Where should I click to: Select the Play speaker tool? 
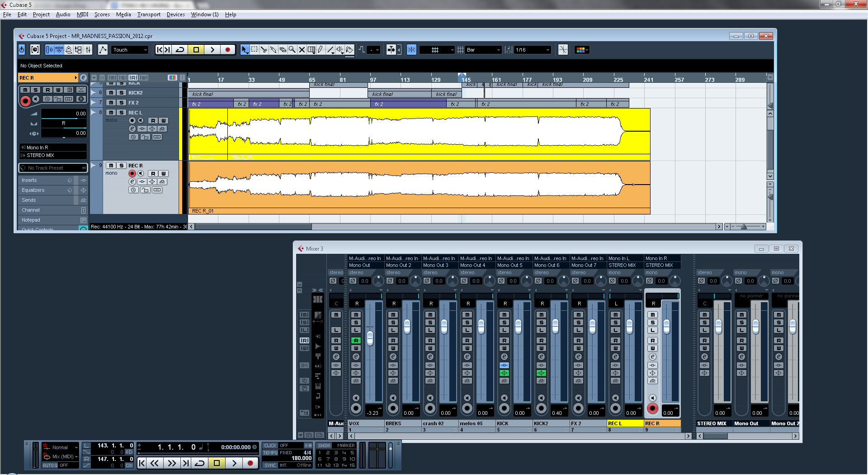pyautogui.click(x=340, y=50)
